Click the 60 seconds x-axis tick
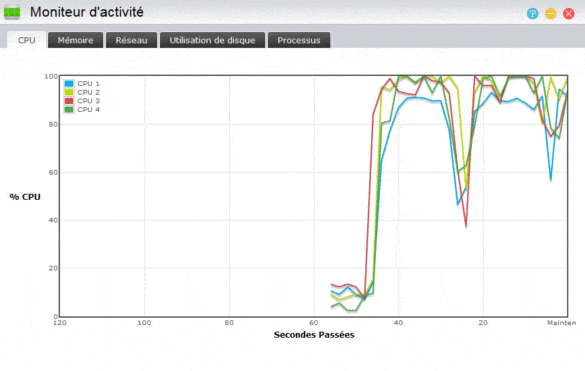Image resolution: width=585 pixels, height=371 pixels. click(314, 322)
